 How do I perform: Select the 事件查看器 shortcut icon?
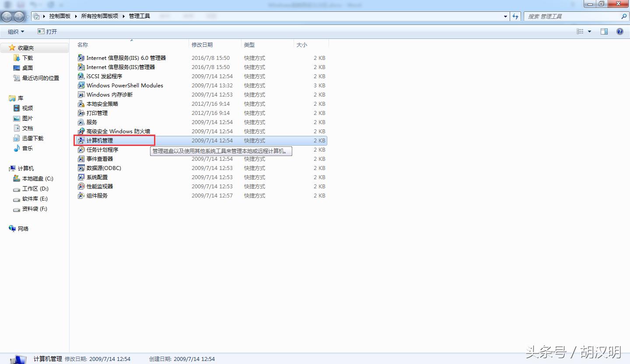[81, 159]
